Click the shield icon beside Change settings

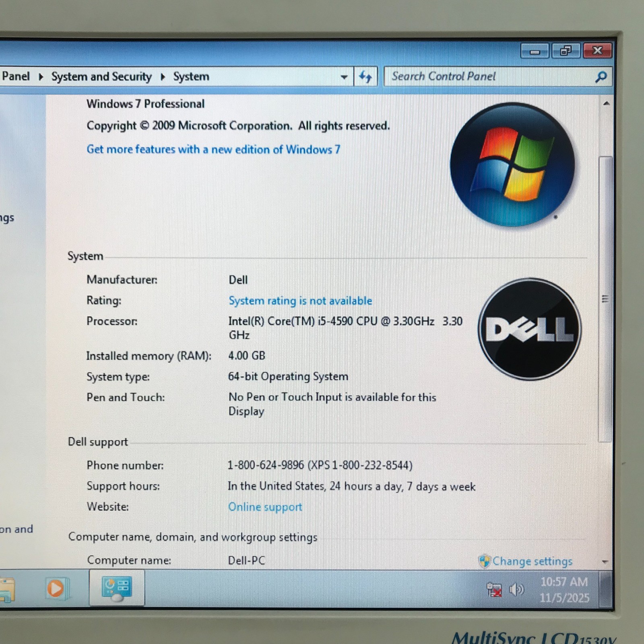[485, 561]
